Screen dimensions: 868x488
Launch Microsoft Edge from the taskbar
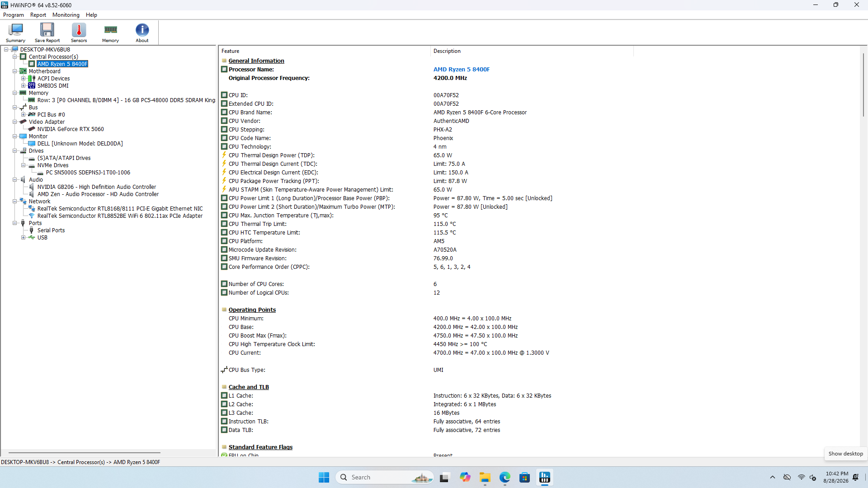[505, 477]
